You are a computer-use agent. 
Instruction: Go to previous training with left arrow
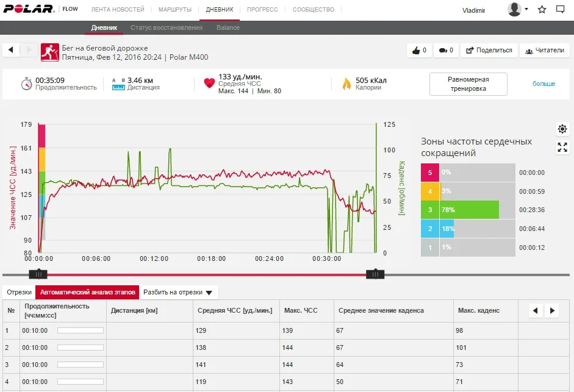pos(12,50)
